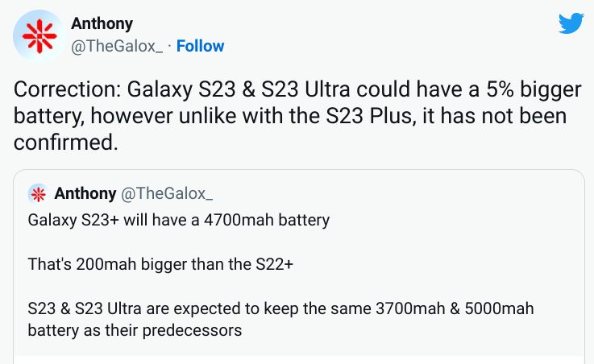Image resolution: width=594 pixels, height=364 pixels.
Task: Select '3700mah & 5000mah' in the quoted tweet
Action: coord(455,308)
